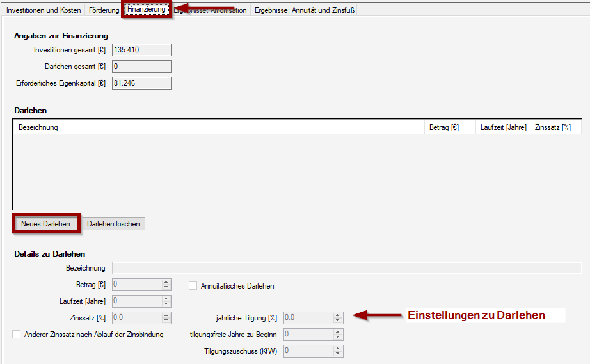This screenshot has height=364, width=590.
Task: Increase Zinssatz with spinner up arrow
Action: click(x=166, y=315)
